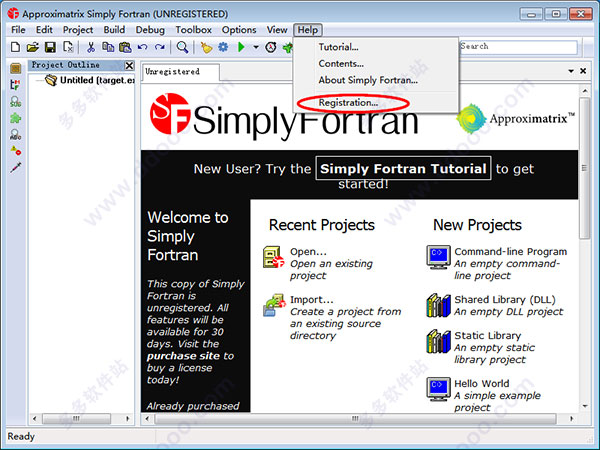Create a Shared Library (DLL) project
Screen dimensions: 600x450
tap(505, 300)
